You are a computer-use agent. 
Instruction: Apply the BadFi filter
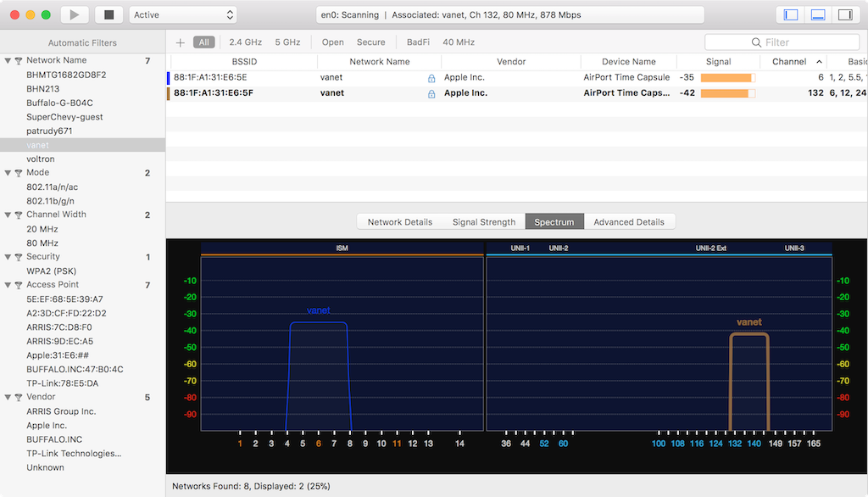coord(418,42)
